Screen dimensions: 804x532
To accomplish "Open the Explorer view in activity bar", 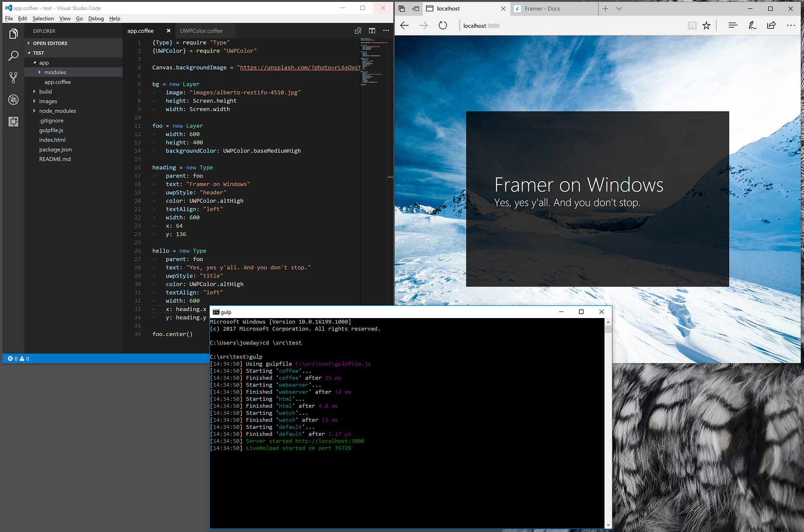I will 14,34.
